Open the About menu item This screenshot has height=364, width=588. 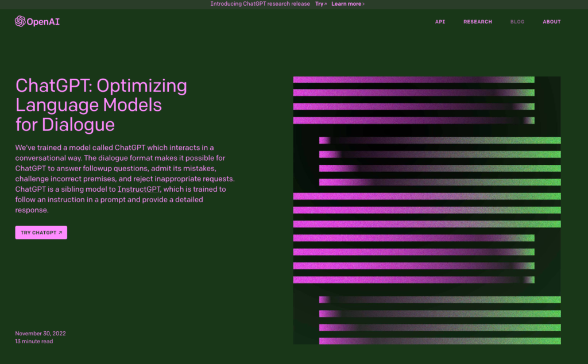[552, 22]
